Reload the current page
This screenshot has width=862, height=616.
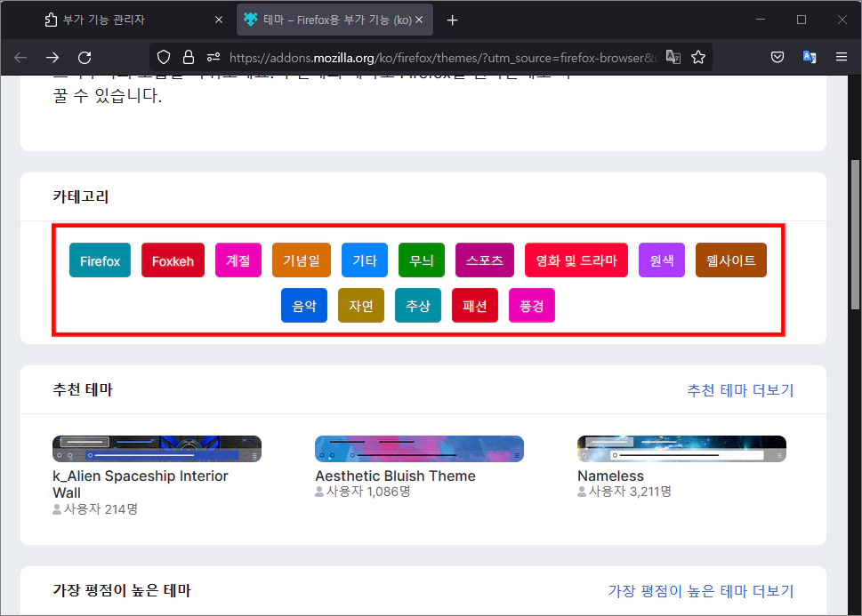click(85, 57)
